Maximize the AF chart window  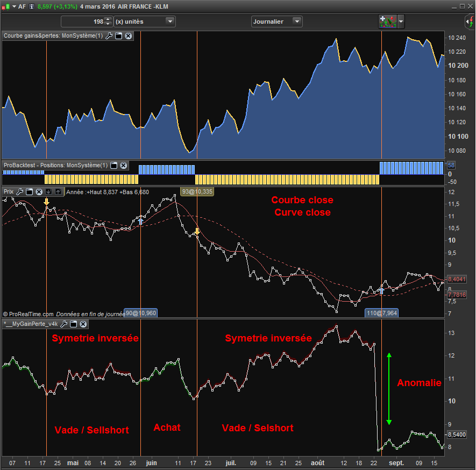[462, 6]
